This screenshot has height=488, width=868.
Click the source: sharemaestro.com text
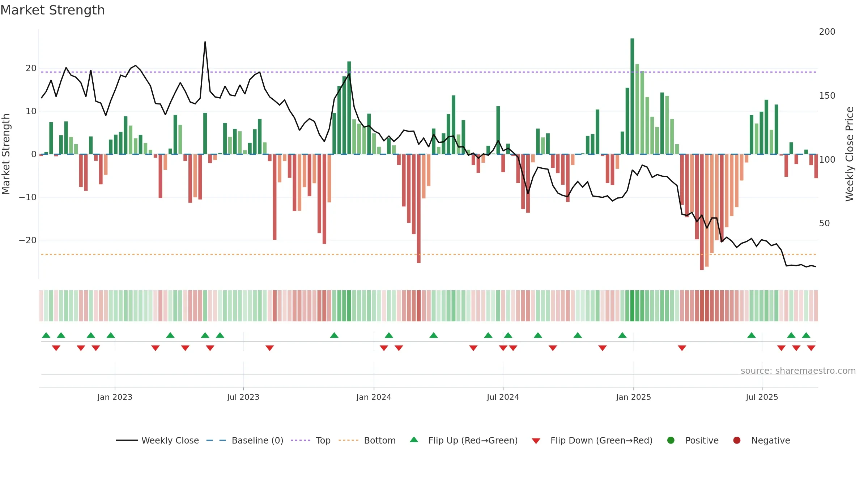tap(798, 371)
